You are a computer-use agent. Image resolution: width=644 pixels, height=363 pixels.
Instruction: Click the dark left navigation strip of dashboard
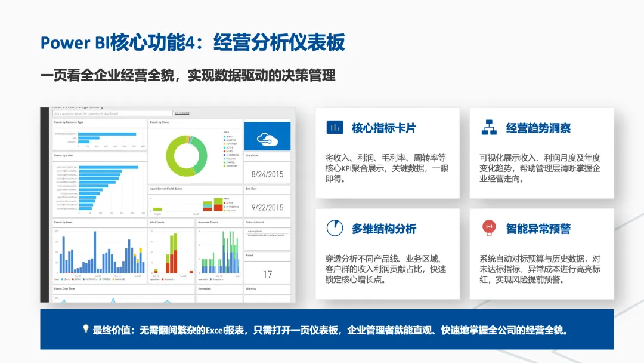44,205
